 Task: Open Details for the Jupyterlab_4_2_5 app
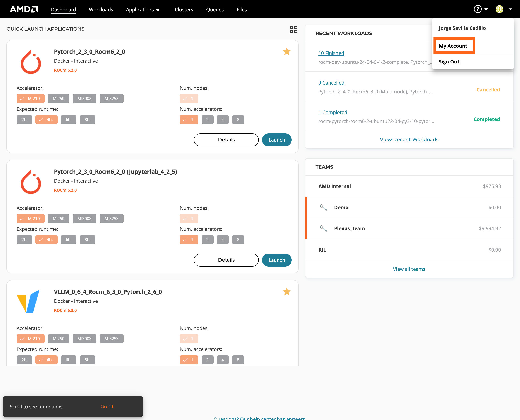[x=226, y=260]
